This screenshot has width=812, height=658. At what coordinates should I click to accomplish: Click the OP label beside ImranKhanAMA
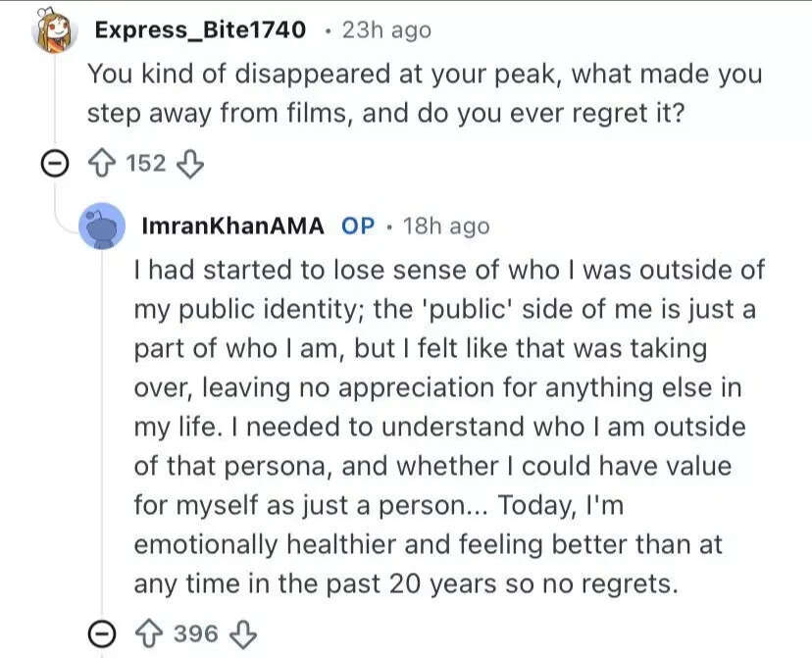coord(358,227)
